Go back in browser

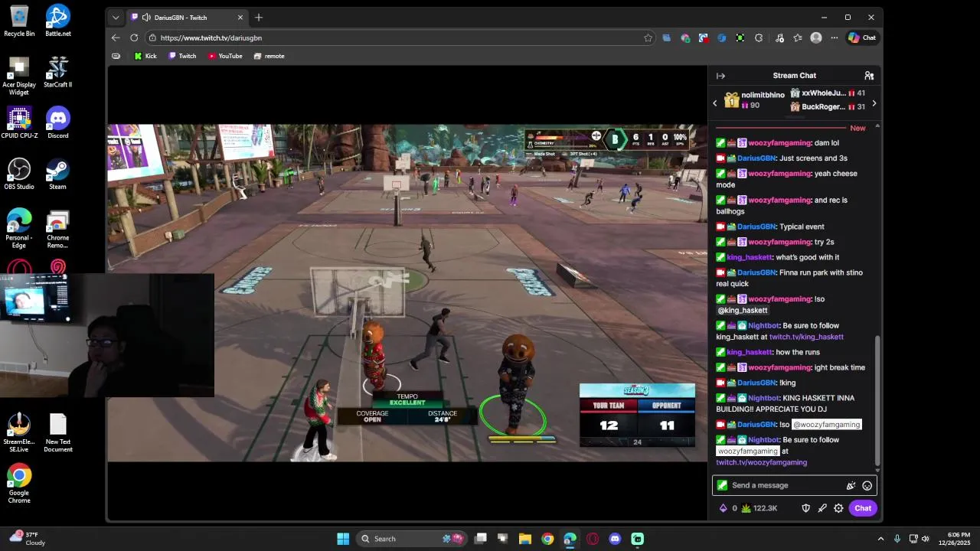coord(116,37)
